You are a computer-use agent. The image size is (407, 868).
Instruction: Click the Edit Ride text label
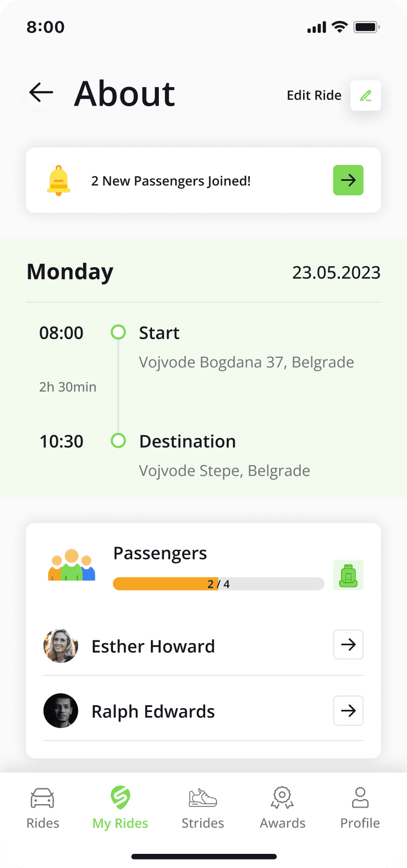point(314,96)
